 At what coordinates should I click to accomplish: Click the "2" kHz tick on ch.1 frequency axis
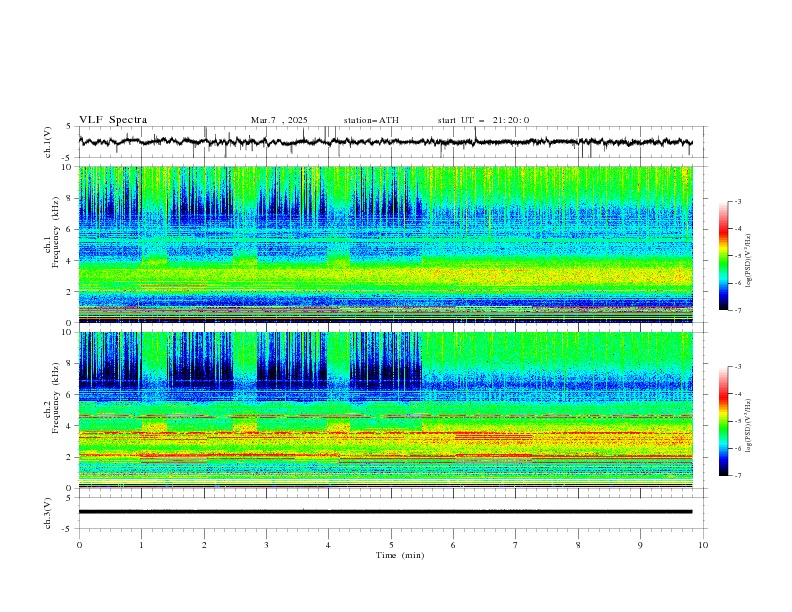69,291
